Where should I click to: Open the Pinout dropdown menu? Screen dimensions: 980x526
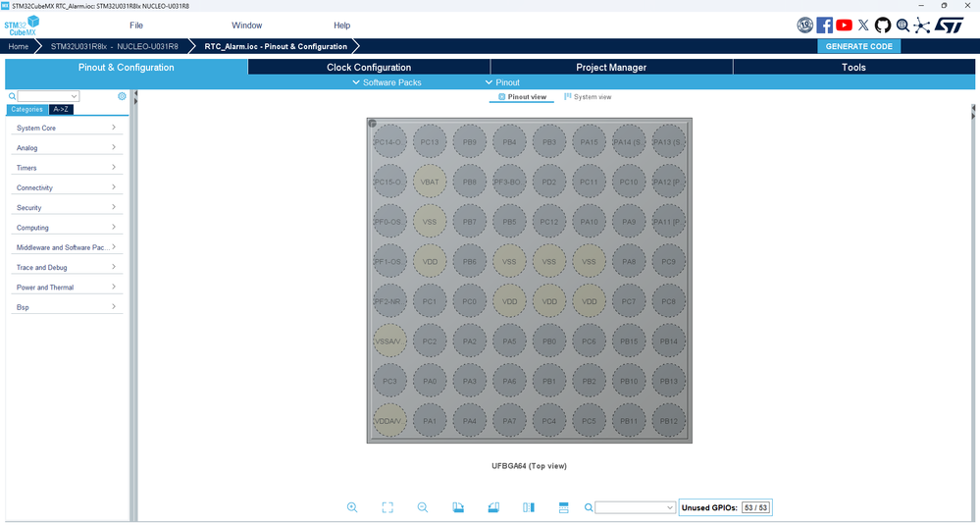coord(502,82)
